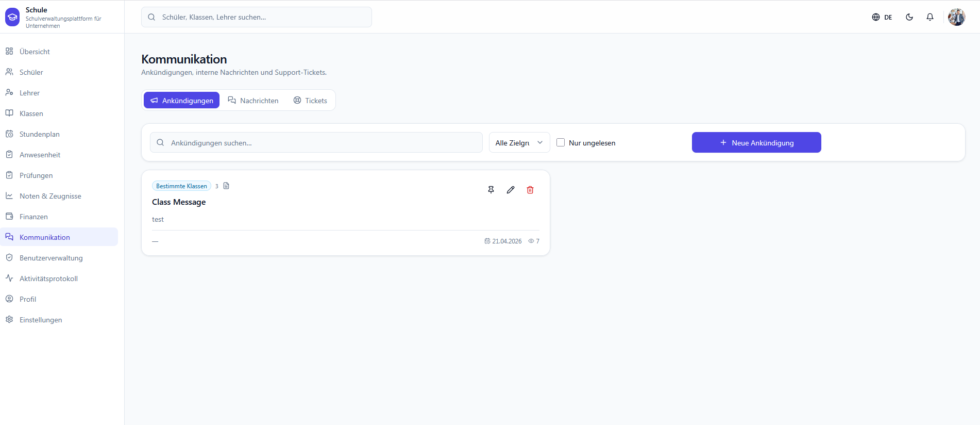The height and width of the screenshot is (425, 980).
Task: Pin the Class Message announcement
Action: coord(491,190)
